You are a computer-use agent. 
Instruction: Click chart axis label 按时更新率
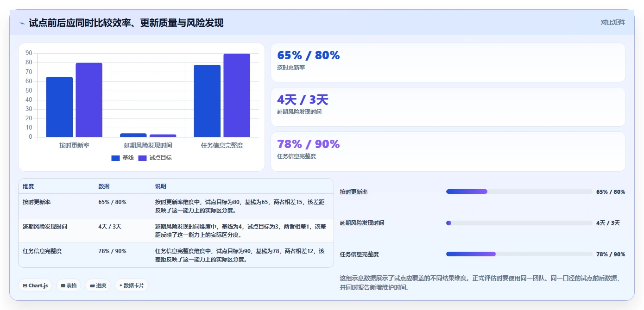74,145
